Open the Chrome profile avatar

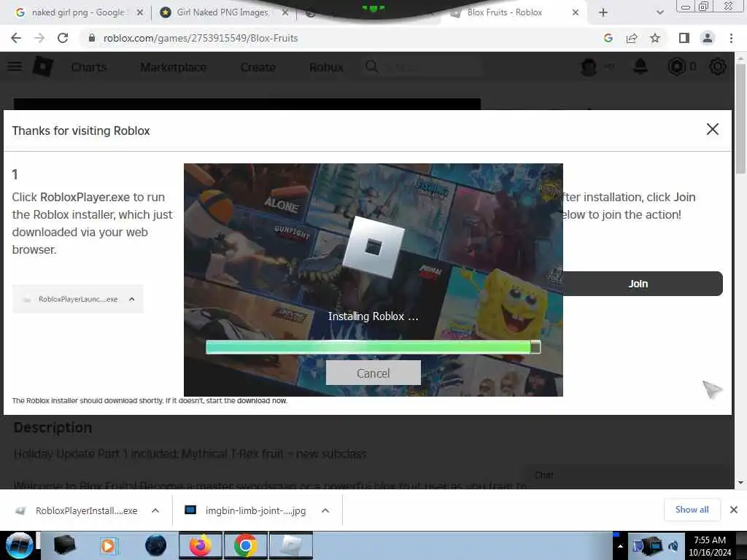(708, 38)
